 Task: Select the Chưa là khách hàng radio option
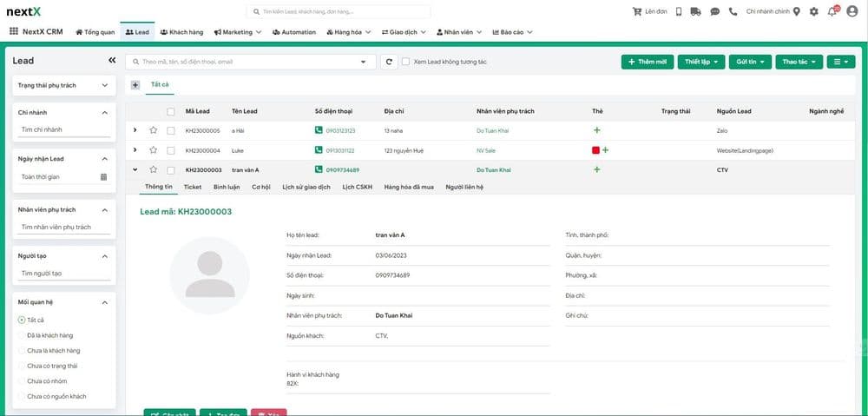pos(22,350)
